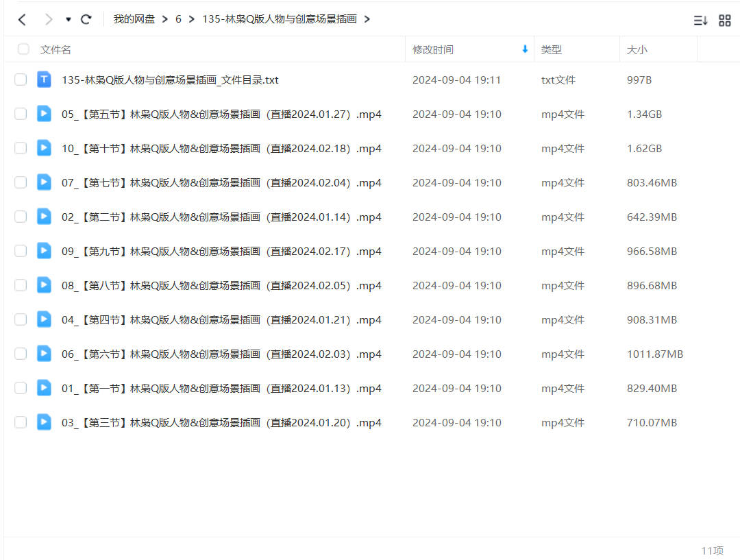Check the 10_第十节 video checkbox
Screen dimensions: 740x560
(21, 148)
